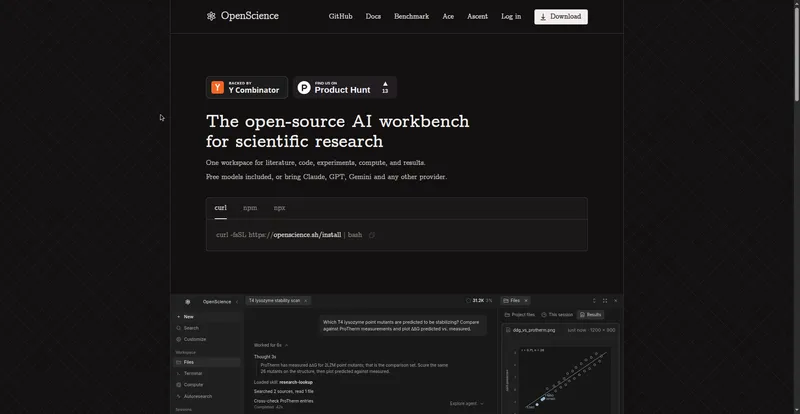Open the GitHub link in navigation

click(340, 16)
